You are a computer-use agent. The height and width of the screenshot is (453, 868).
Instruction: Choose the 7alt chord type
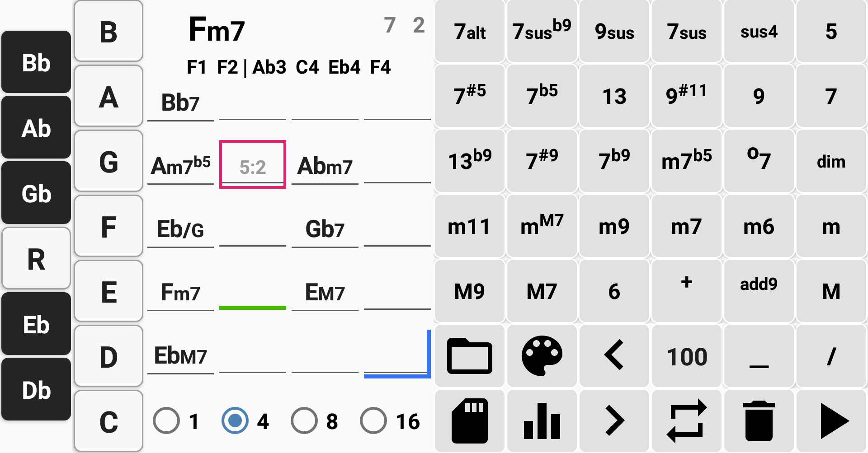(x=469, y=32)
